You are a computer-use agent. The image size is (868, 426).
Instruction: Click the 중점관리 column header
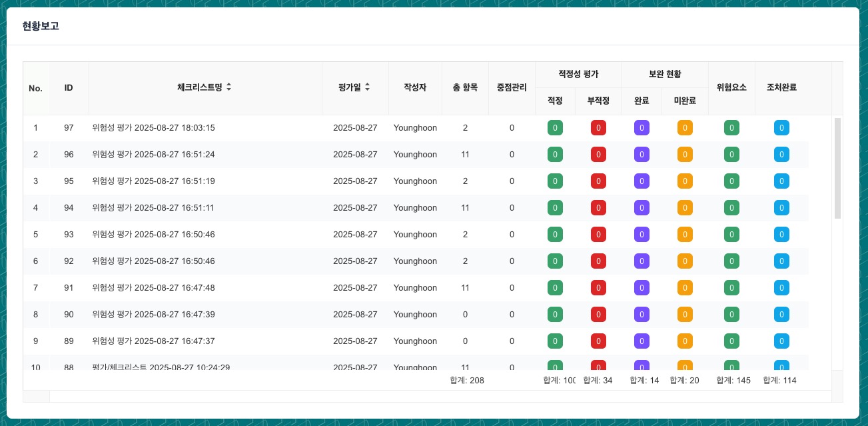point(512,87)
